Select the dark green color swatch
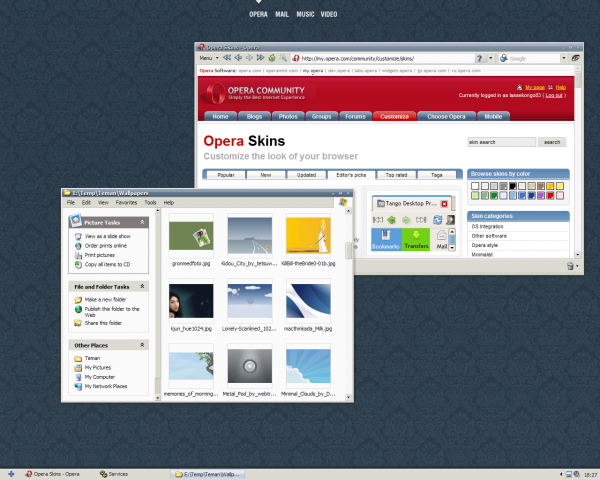 point(494,196)
